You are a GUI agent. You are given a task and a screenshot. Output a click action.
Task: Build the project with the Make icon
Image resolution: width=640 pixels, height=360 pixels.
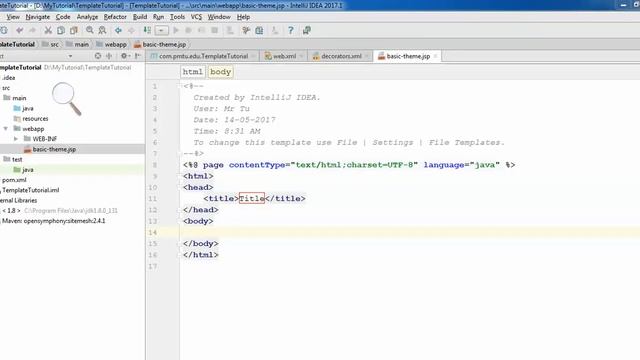(147, 31)
